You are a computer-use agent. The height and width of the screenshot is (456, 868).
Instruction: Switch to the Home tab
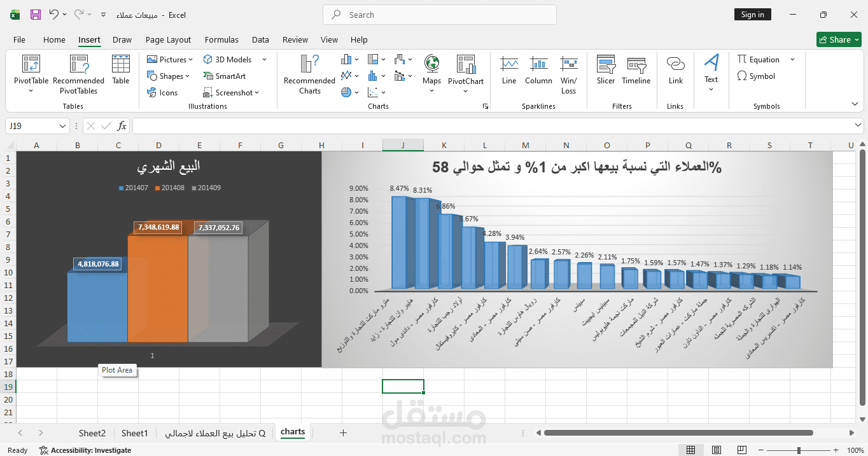[54, 39]
